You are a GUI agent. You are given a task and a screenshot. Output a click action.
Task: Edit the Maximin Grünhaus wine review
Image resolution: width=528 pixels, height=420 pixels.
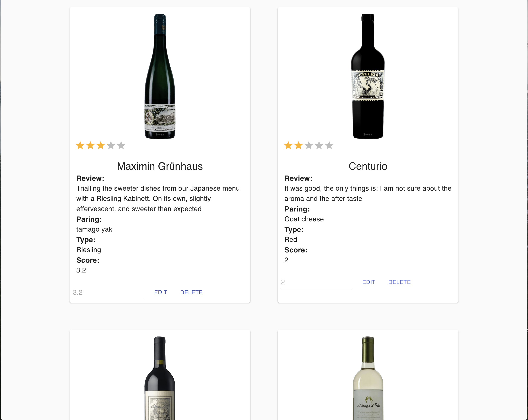pos(161,292)
